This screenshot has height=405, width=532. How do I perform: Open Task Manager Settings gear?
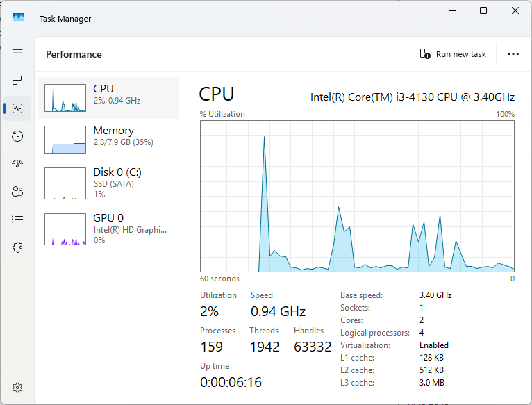click(x=17, y=387)
